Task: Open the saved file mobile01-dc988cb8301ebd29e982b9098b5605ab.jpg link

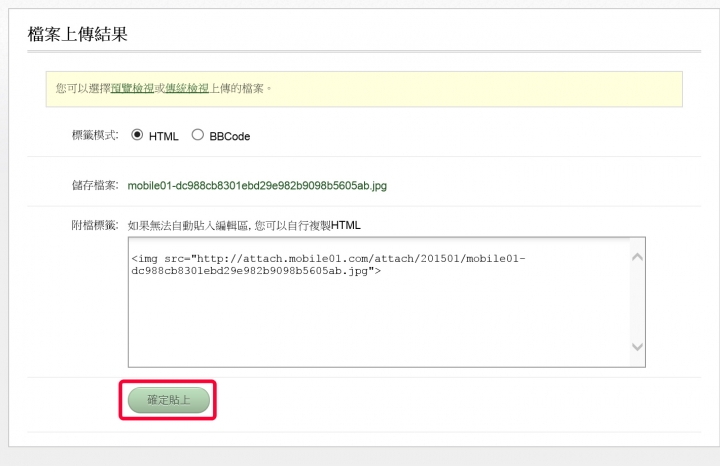Action: click(257, 185)
